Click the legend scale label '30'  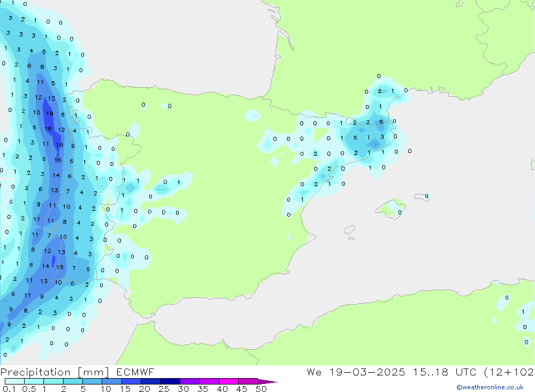coord(184,389)
